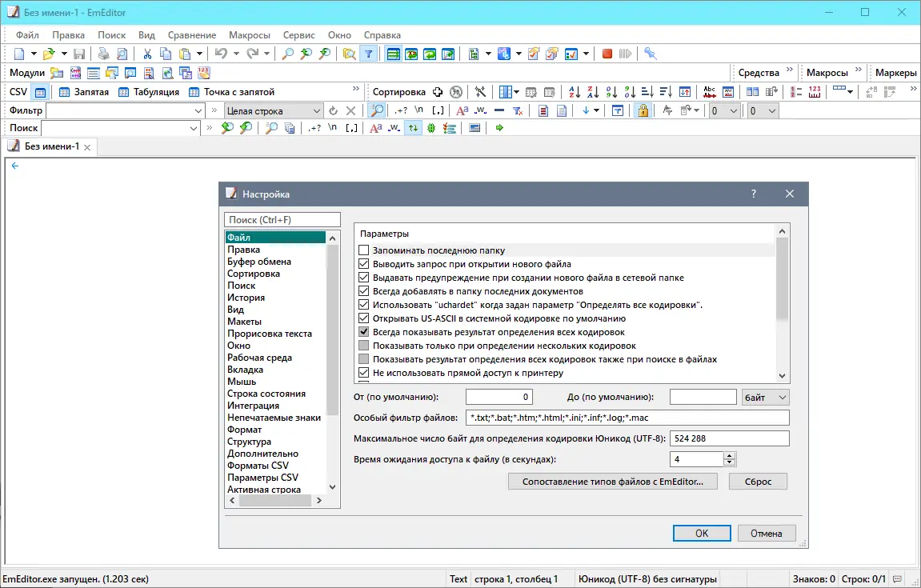Click the Print icon
This screenshot has height=588, width=921.
(x=103, y=54)
